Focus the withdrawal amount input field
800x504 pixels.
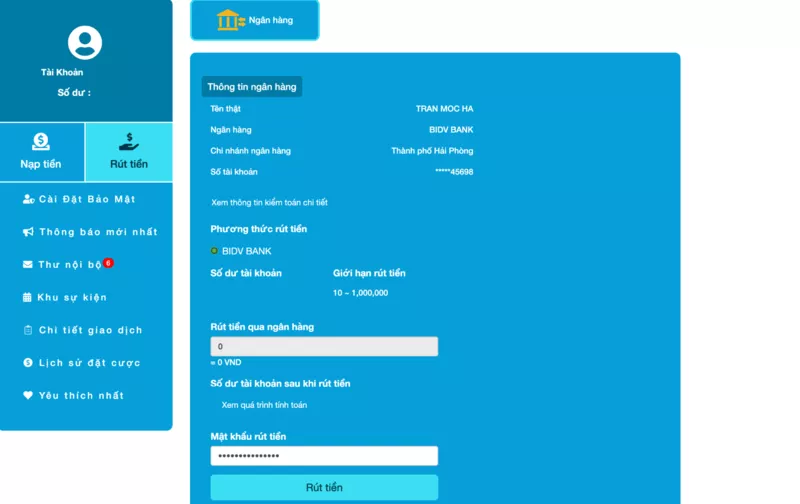[324, 346]
